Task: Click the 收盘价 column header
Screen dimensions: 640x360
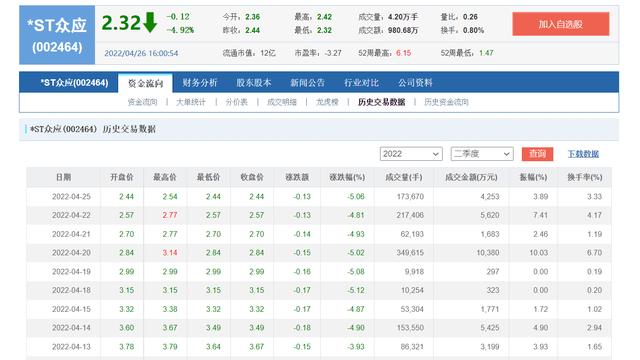Action: [x=252, y=177]
